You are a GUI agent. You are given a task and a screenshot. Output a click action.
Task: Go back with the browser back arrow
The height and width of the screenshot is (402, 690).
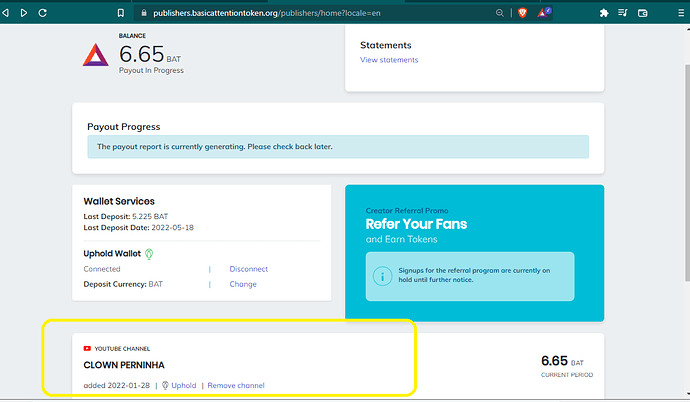[5, 13]
